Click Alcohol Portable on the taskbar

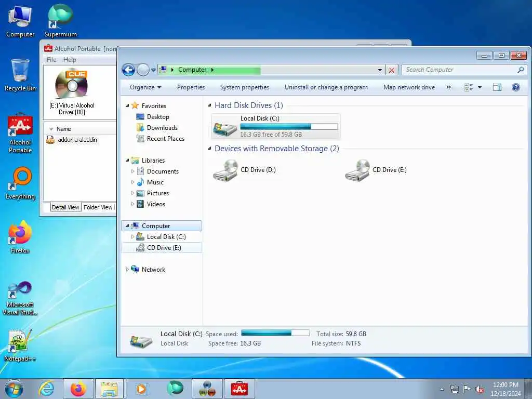(x=240, y=389)
